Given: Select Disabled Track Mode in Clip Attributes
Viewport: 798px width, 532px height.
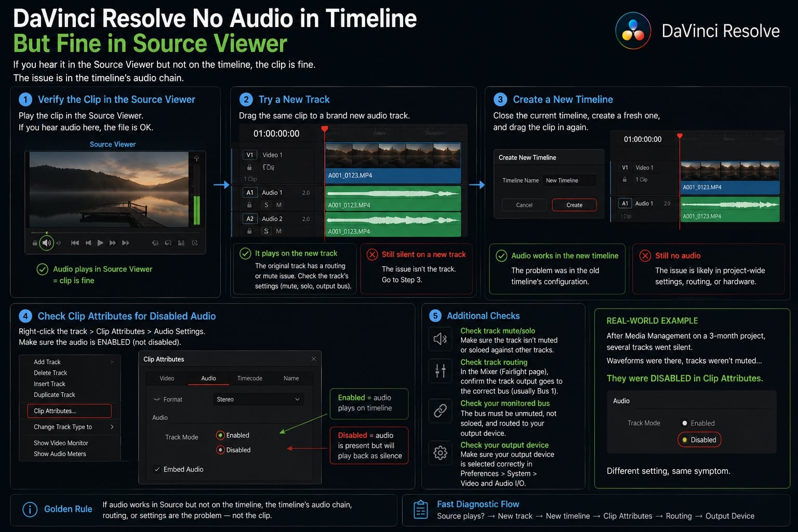Looking at the screenshot, I should pyautogui.click(x=220, y=450).
